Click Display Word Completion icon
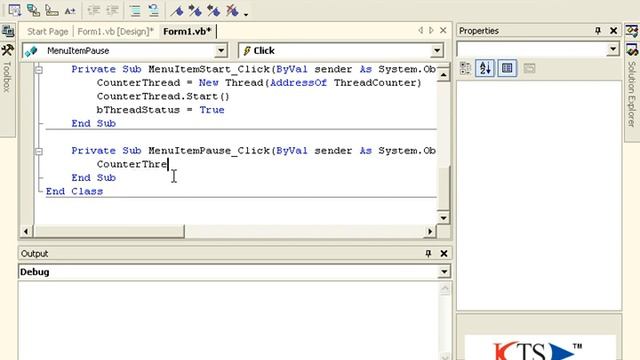This screenshot has height=360, width=640. coord(70,10)
